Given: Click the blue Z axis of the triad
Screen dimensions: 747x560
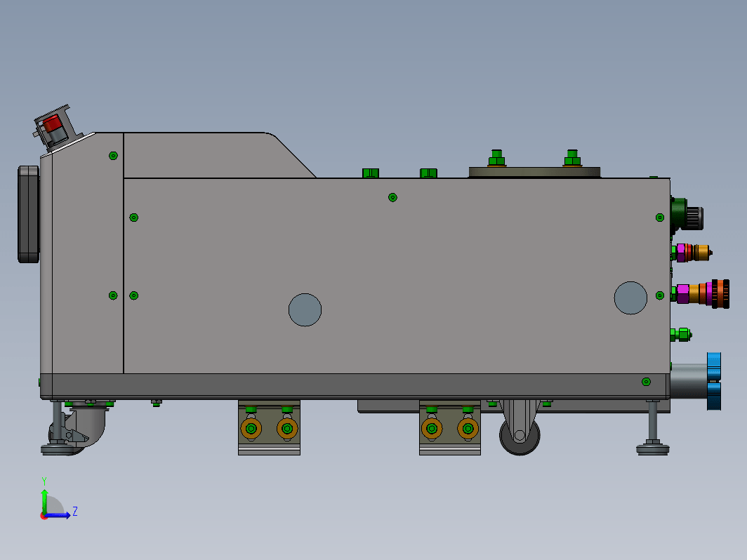Looking at the screenshot, I should click(58, 515).
